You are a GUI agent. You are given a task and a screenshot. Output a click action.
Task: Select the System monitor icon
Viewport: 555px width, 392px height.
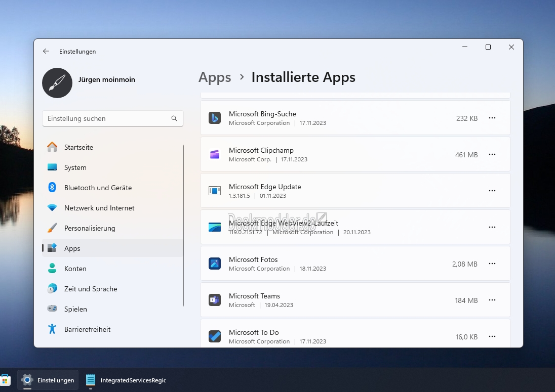52,167
